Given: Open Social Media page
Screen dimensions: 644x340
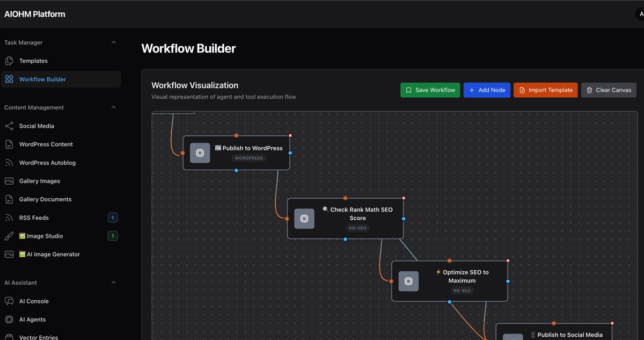Looking at the screenshot, I should click(61, 126).
